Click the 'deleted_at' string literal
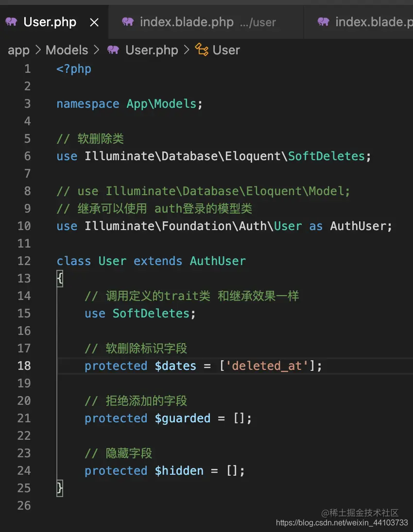Viewport: 413px width, 532px height. pyautogui.click(x=267, y=366)
